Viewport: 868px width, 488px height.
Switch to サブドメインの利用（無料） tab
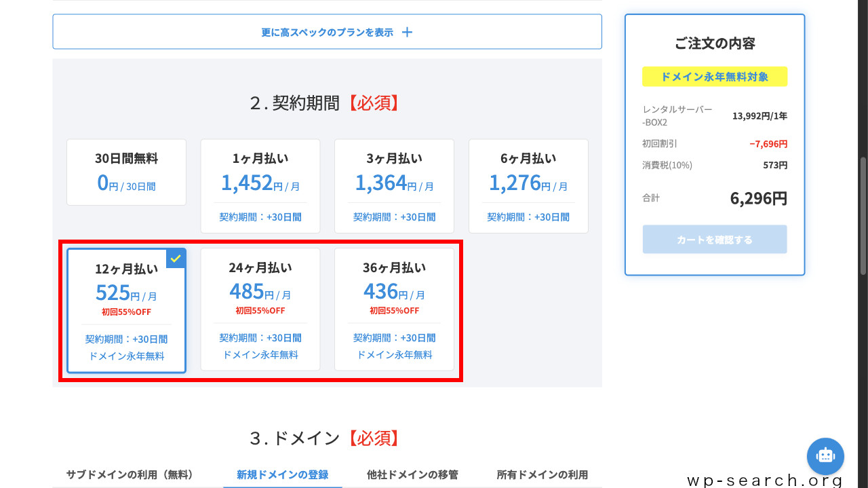pos(130,474)
